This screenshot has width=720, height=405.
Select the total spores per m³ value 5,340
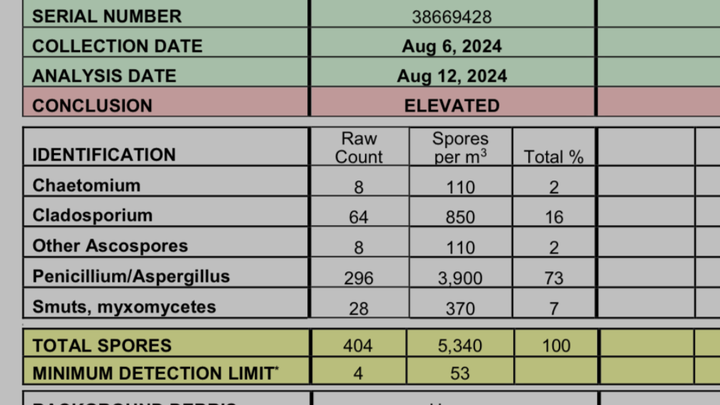460,346
